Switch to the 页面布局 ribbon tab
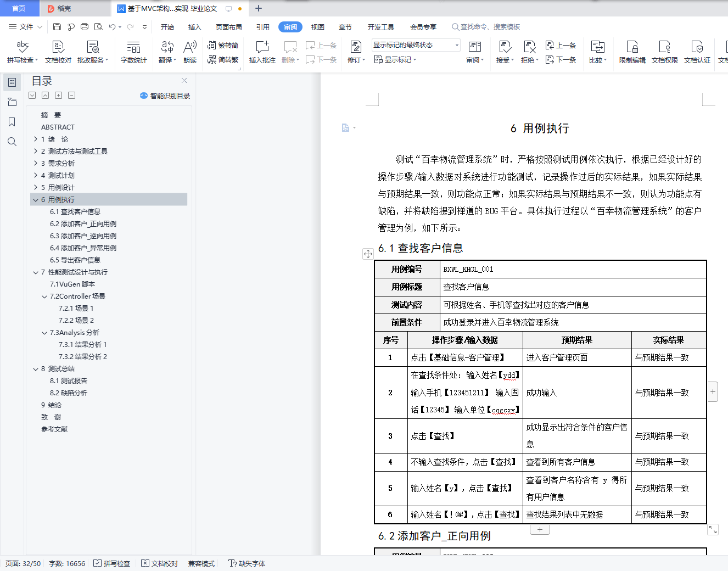The image size is (728, 571). pyautogui.click(x=229, y=27)
